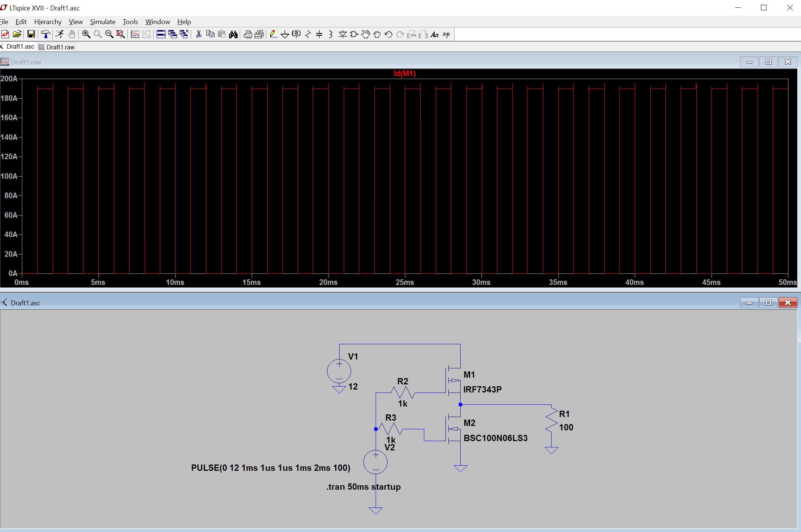Open the View menu

(x=76, y=22)
